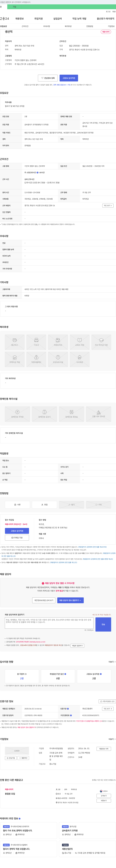The image size is (116, 868).
Task: Click the question textarea for 채용 담당자
Action: coord(49,623)
